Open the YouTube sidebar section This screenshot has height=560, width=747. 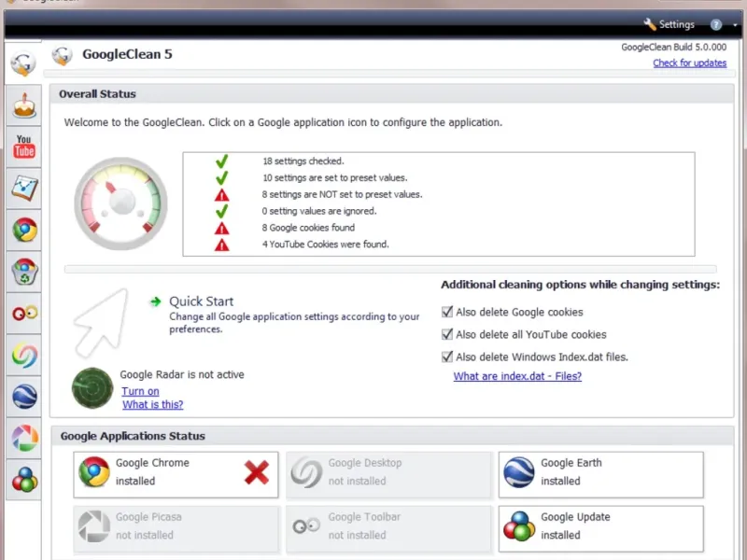point(24,147)
